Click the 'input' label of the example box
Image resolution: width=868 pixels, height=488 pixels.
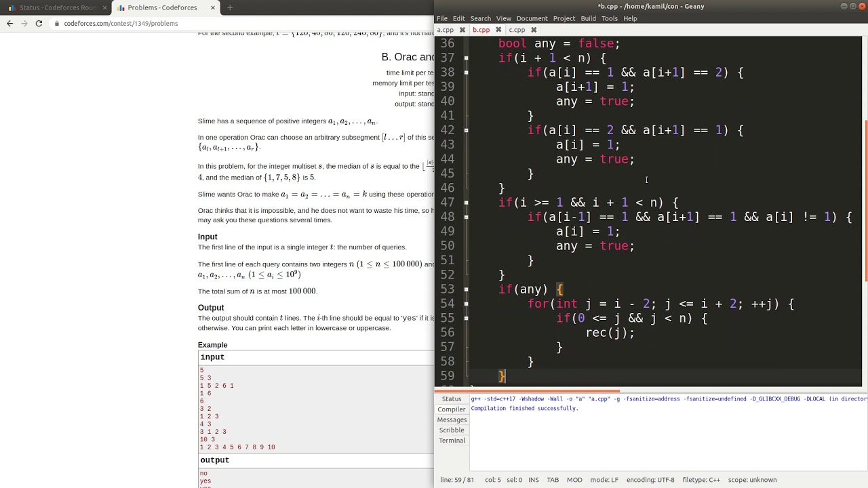(212, 357)
